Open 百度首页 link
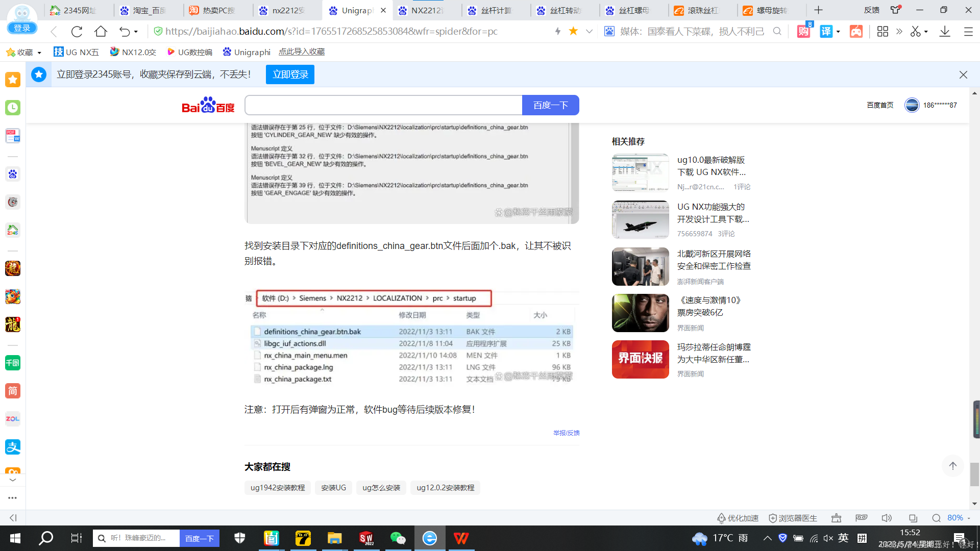This screenshot has width=980, height=551. [x=880, y=105]
